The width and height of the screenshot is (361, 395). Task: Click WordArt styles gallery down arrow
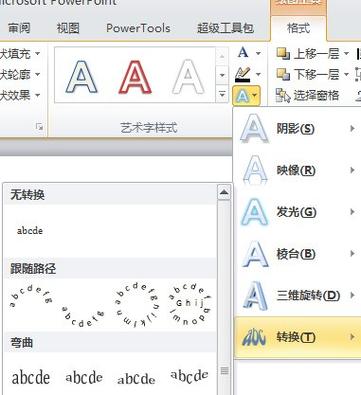[222, 75]
